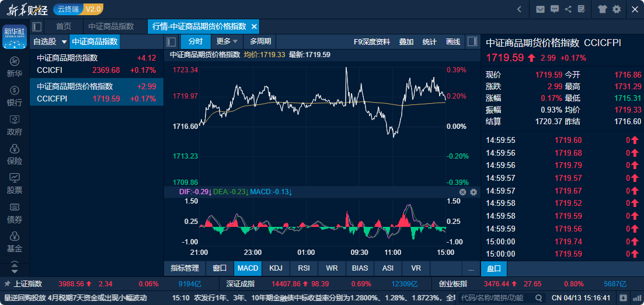Expand the 自选股 dropdown
644x305 pixels.
point(49,41)
